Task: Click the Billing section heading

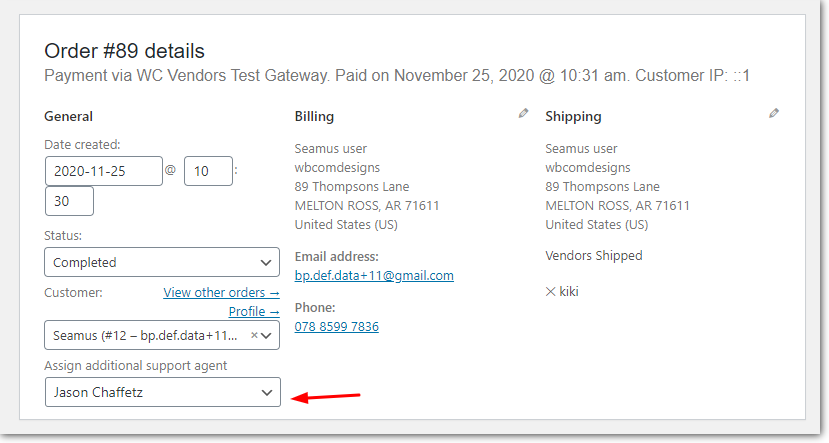Action: coord(314,116)
